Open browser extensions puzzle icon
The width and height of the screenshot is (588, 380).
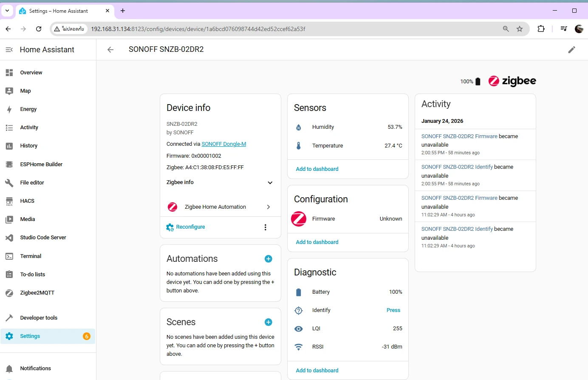pos(541,29)
